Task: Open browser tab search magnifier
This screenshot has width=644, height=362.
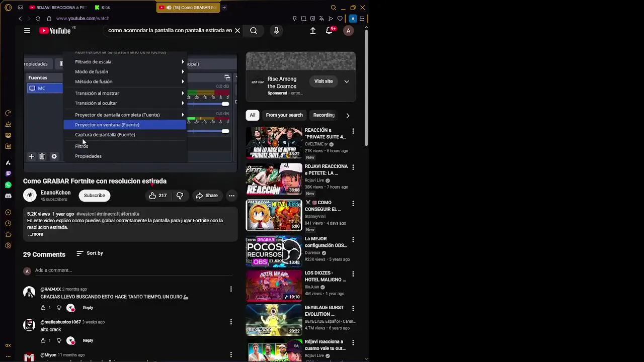Action: tap(333, 8)
